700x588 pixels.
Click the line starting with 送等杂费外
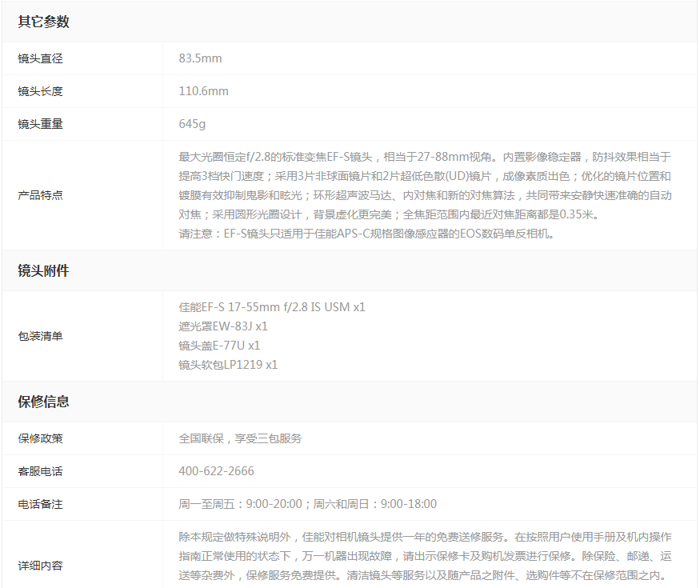tap(422, 575)
